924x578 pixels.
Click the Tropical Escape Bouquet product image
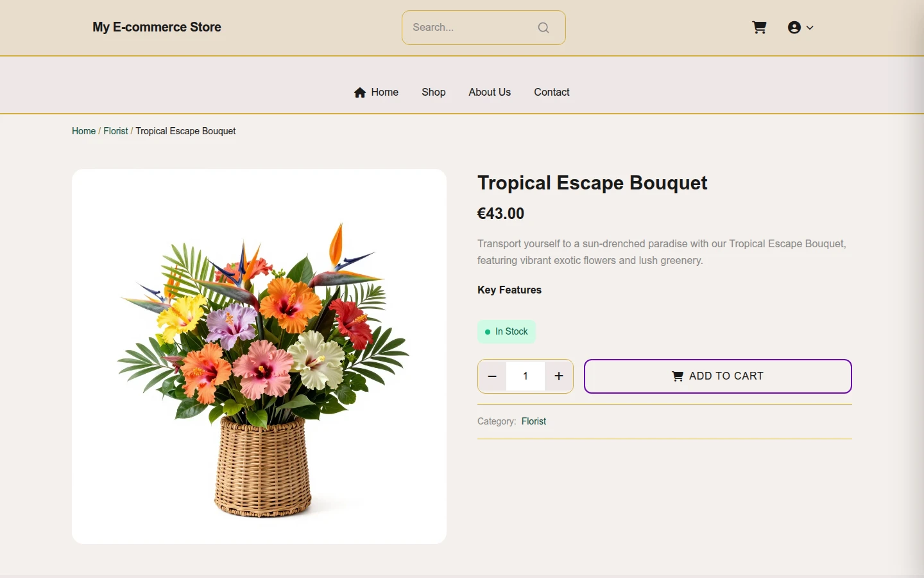pyautogui.click(x=259, y=356)
